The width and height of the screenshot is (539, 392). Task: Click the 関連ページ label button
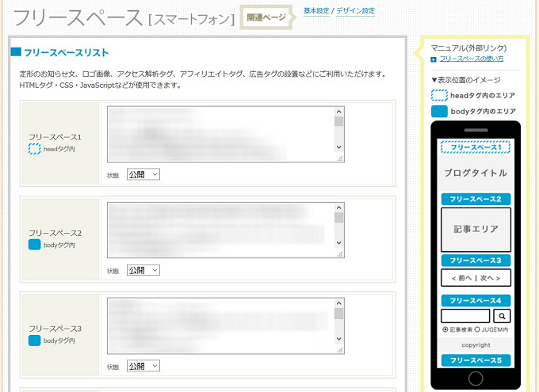[266, 17]
